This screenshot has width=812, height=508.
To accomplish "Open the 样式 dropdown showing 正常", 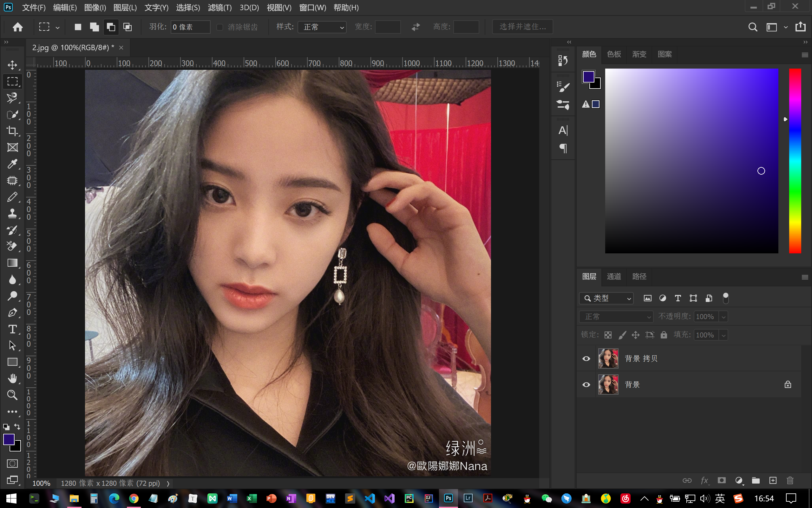I will click(x=322, y=27).
